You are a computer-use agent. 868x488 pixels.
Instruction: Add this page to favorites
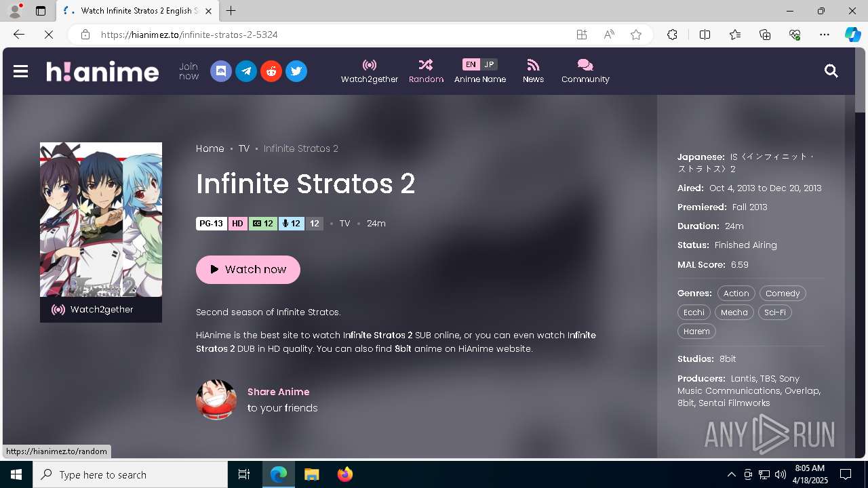(x=636, y=35)
